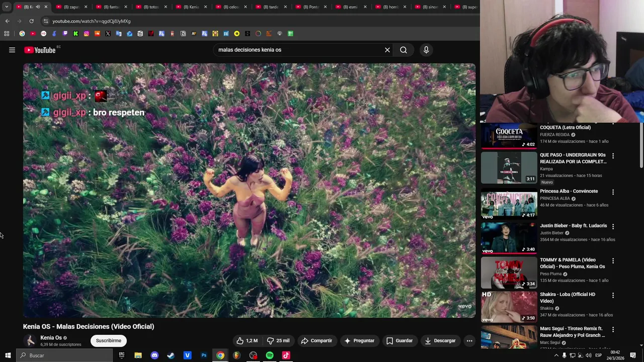Like the video (1,2 M)

[x=248, y=340]
